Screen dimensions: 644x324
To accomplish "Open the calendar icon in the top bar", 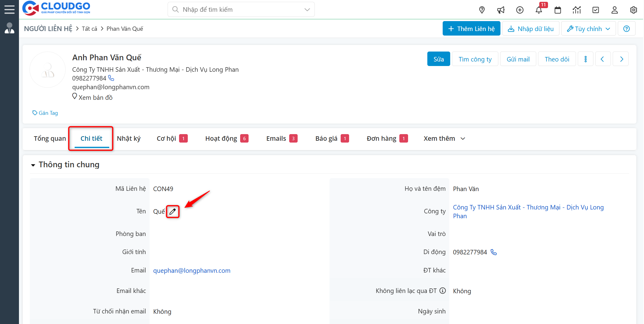I will point(558,10).
